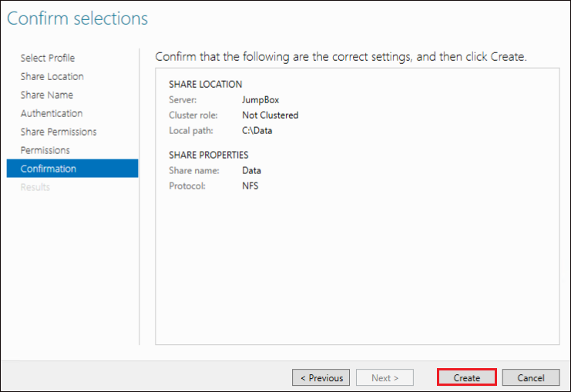Click the Confirm selections page title

pyautogui.click(x=77, y=18)
